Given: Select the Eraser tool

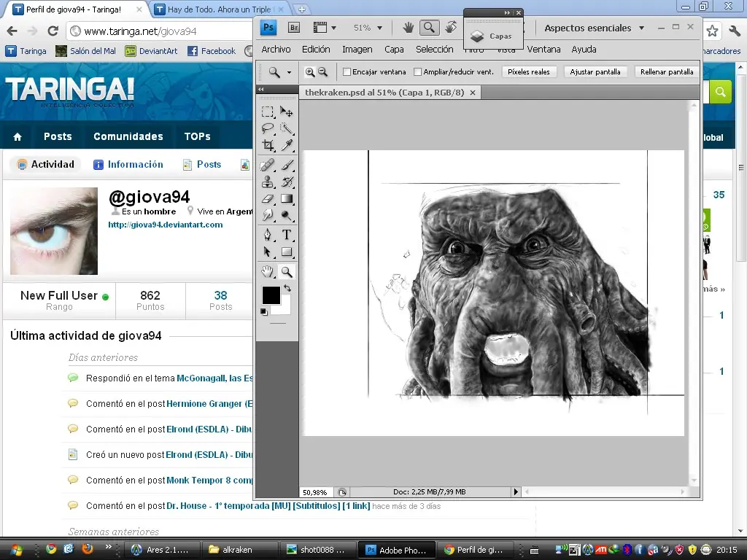Looking at the screenshot, I should coord(268,198).
